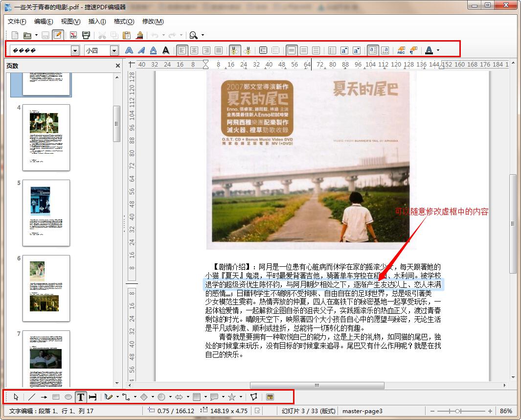The width and height of the screenshot is (521, 420).
Task: Click the zoom slider handle
Action: click(457, 411)
